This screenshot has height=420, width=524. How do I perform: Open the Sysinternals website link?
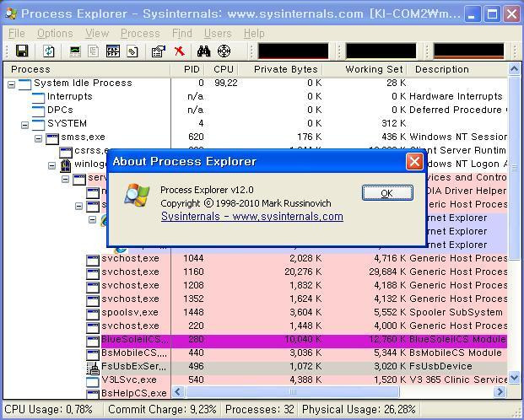[252, 217]
